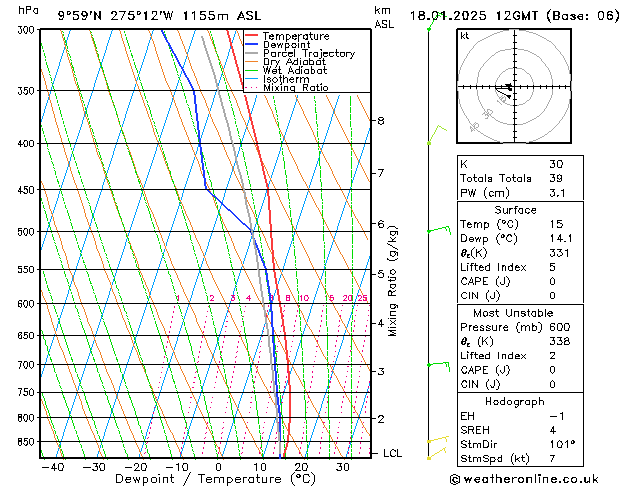629x486 pixels.
Task: Click the 2 km altitude tick label
Action: tap(381, 419)
